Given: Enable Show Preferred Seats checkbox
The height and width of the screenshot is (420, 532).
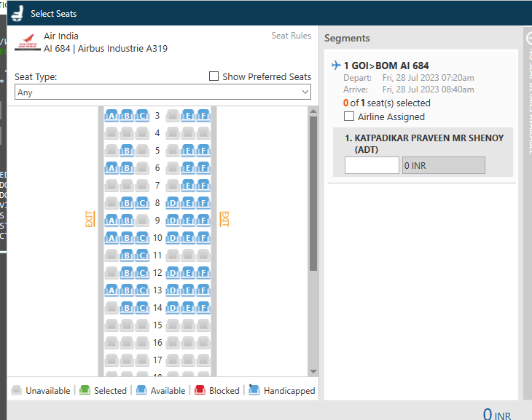Looking at the screenshot, I should click(x=214, y=76).
